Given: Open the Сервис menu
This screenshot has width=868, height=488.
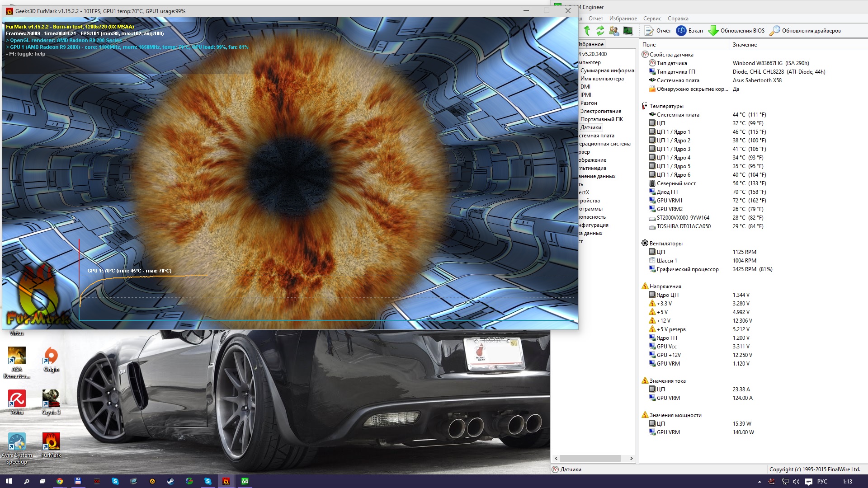Looking at the screenshot, I should click(652, 19).
